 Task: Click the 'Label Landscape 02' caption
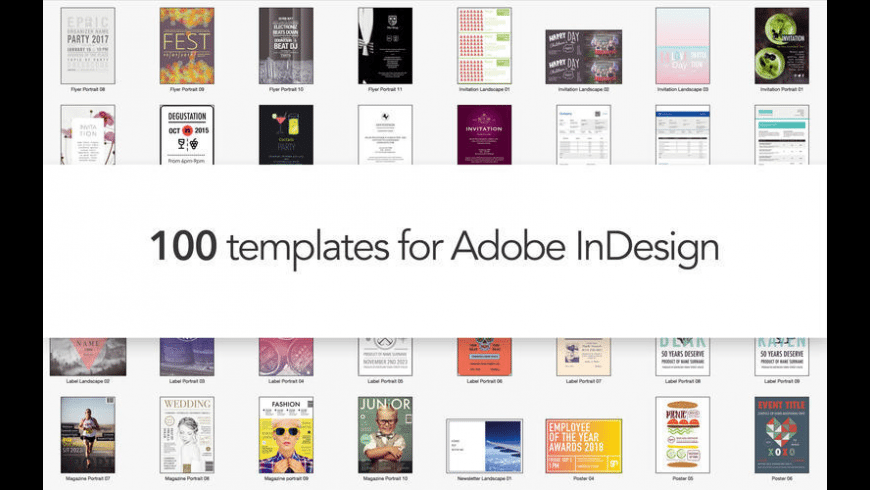pyautogui.click(x=88, y=381)
